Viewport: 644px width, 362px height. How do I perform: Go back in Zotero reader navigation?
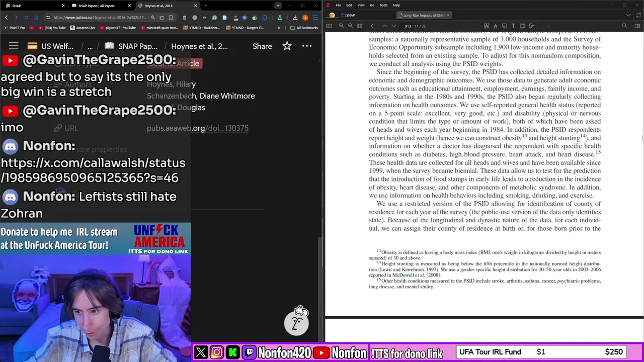(x=372, y=26)
